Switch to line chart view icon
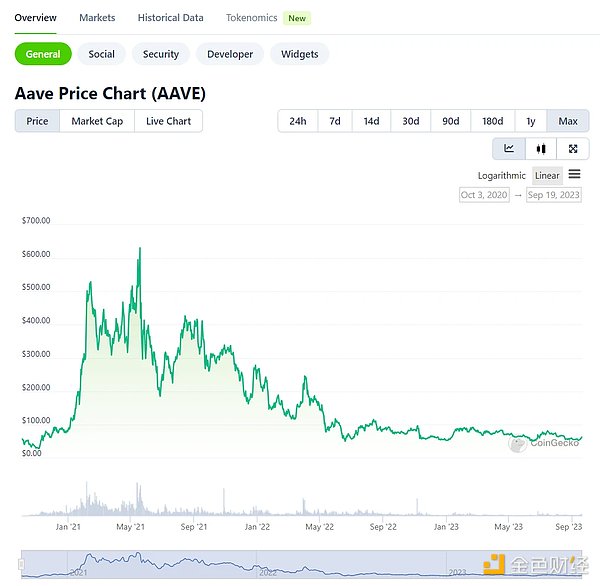The width and height of the screenshot is (600, 586). tap(509, 149)
